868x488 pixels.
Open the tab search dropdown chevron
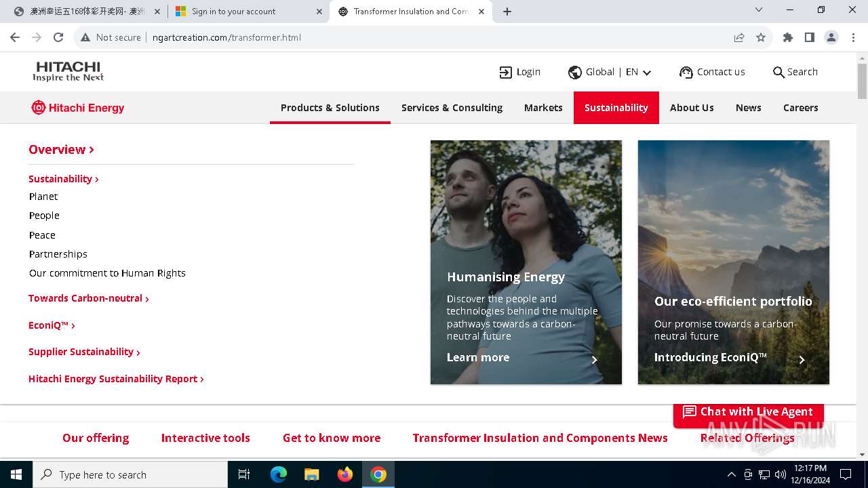point(759,10)
